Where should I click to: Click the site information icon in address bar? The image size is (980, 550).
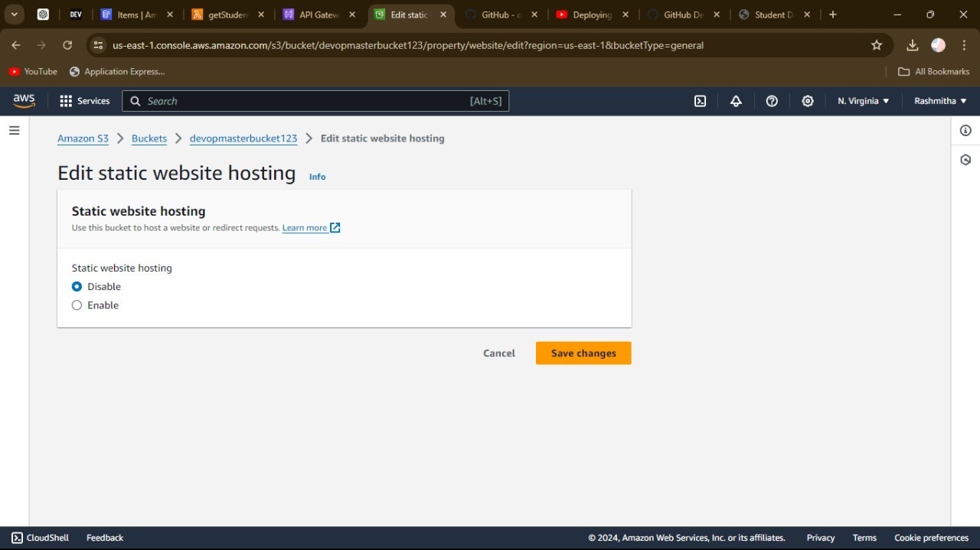coord(97,45)
